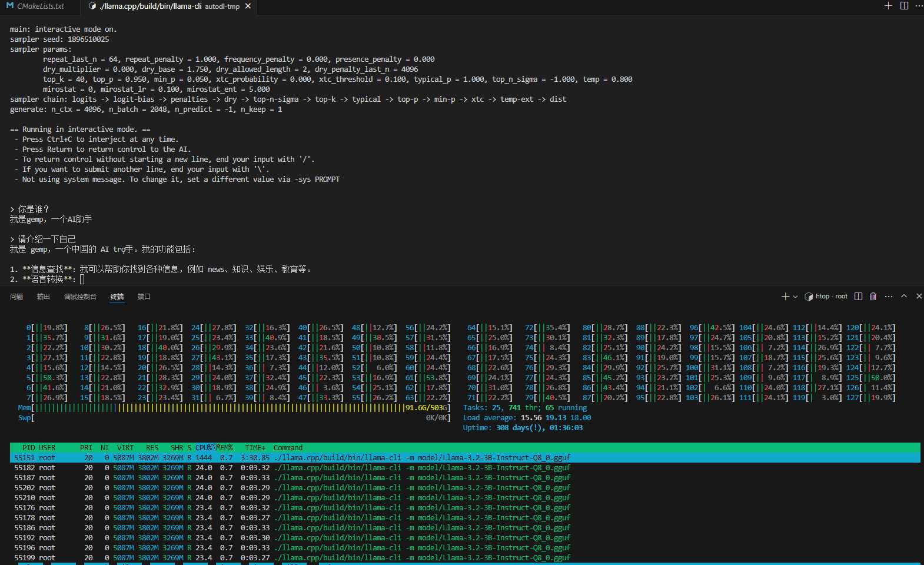Select the htop - root terminal label
Viewport: 924px width, 565px height.
[831, 296]
